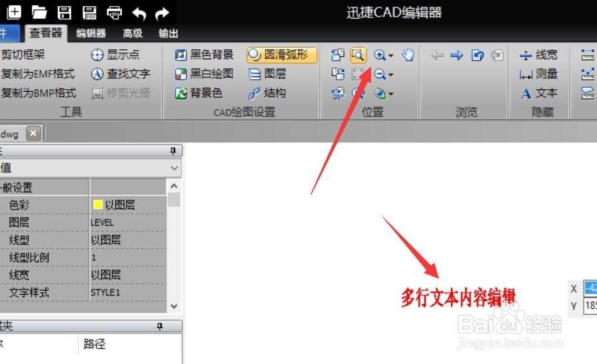Viewport: 597px width, 364px height.
Task: Click the X coordinate input field
Action: 590,288
